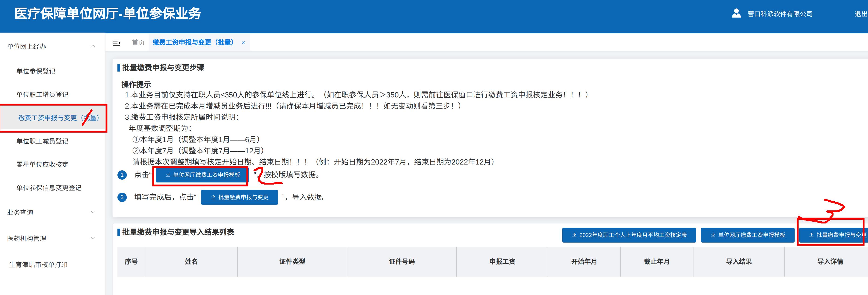Click the sidebar collapse hamburger icon
The width and height of the screenshot is (868, 295).
pyautogui.click(x=117, y=43)
